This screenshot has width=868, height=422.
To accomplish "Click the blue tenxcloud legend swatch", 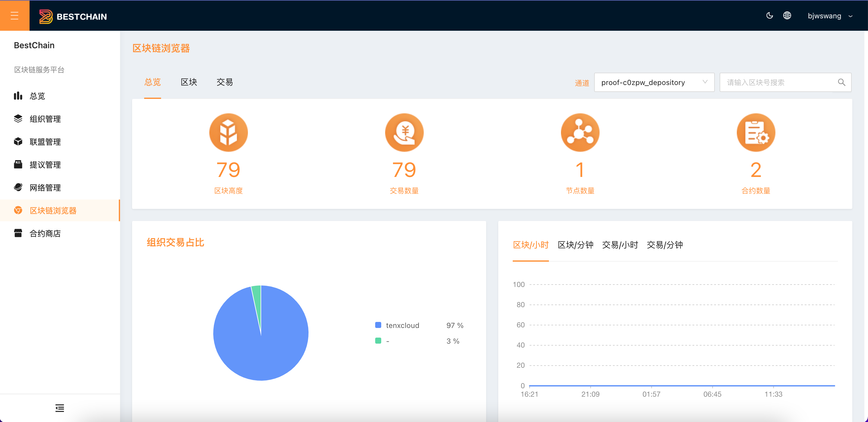I will pyautogui.click(x=378, y=325).
